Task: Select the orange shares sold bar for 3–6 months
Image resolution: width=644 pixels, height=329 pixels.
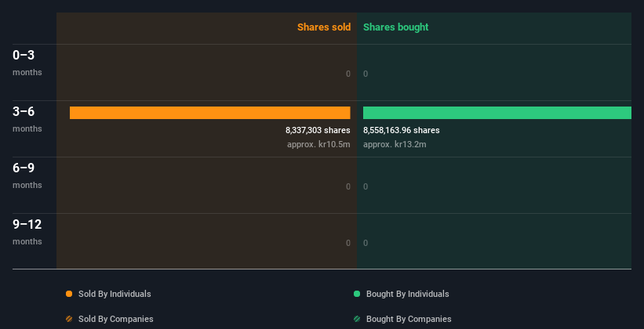Action: [210, 113]
